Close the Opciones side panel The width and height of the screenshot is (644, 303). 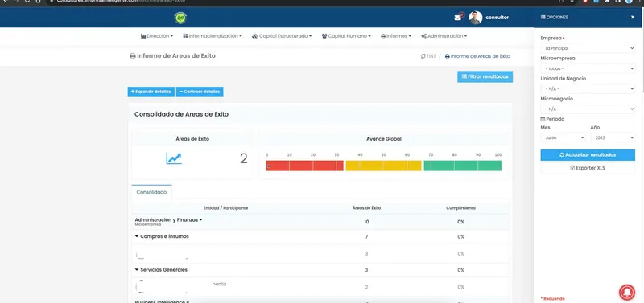[x=633, y=17]
